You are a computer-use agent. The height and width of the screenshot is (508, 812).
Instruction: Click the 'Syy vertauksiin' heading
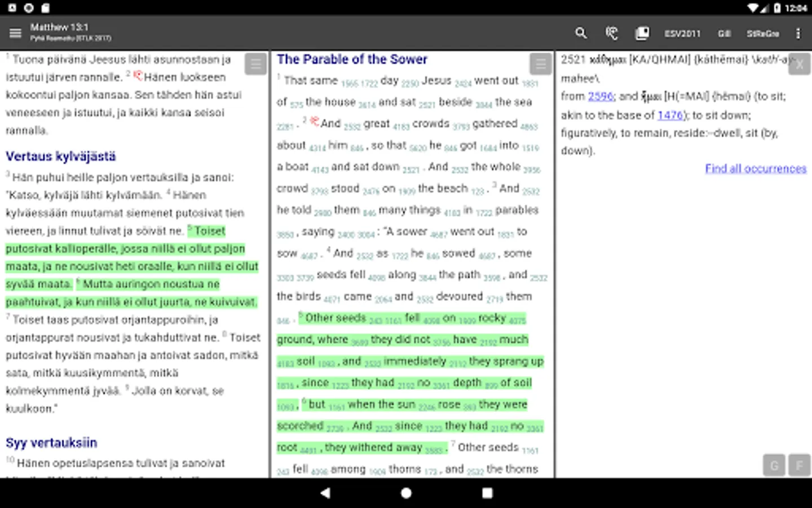pyautogui.click(x=51, y=443)
